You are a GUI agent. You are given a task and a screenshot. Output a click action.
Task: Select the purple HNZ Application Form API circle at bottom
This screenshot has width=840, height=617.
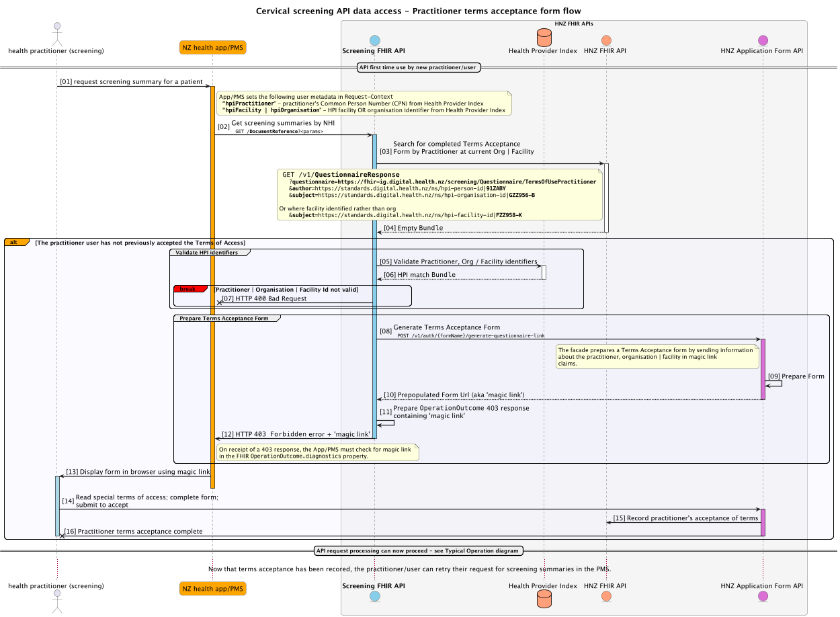pyautogui.click(x=763, y=596)
